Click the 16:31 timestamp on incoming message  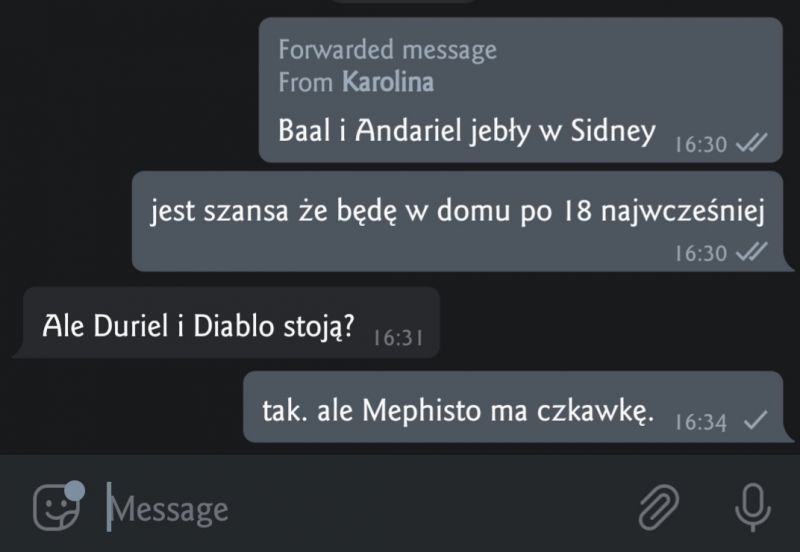pos(398,338)
